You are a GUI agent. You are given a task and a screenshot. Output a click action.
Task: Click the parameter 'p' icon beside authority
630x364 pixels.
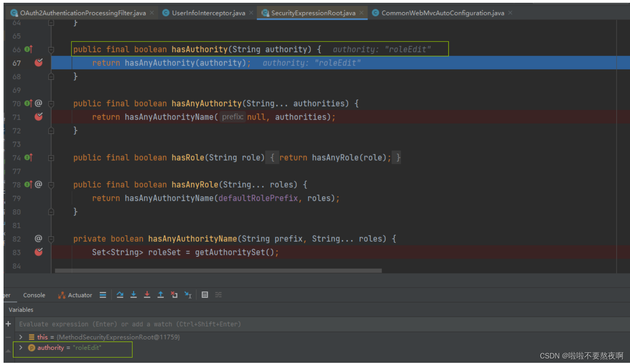click(32, 347)
